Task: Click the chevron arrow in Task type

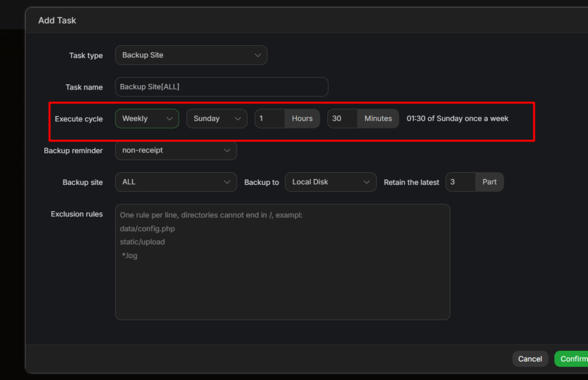Action: pyautogui.click(x=258, y=55)
